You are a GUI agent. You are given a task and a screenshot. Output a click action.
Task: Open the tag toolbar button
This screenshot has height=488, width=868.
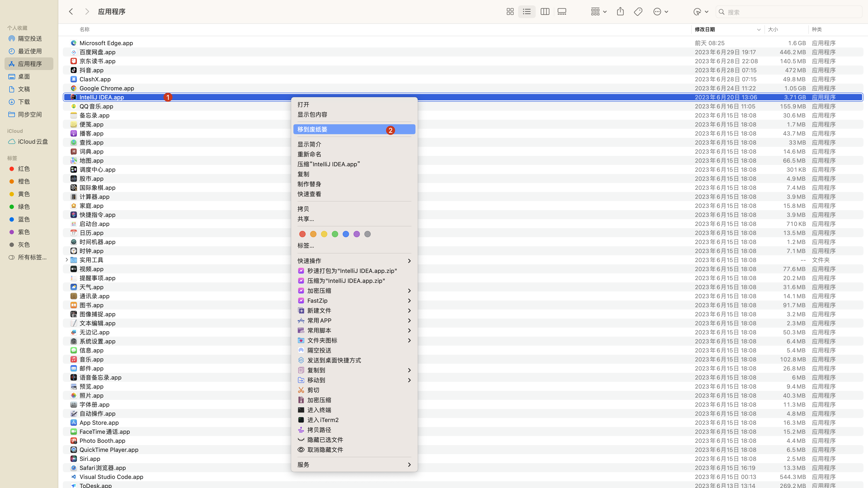638,12
